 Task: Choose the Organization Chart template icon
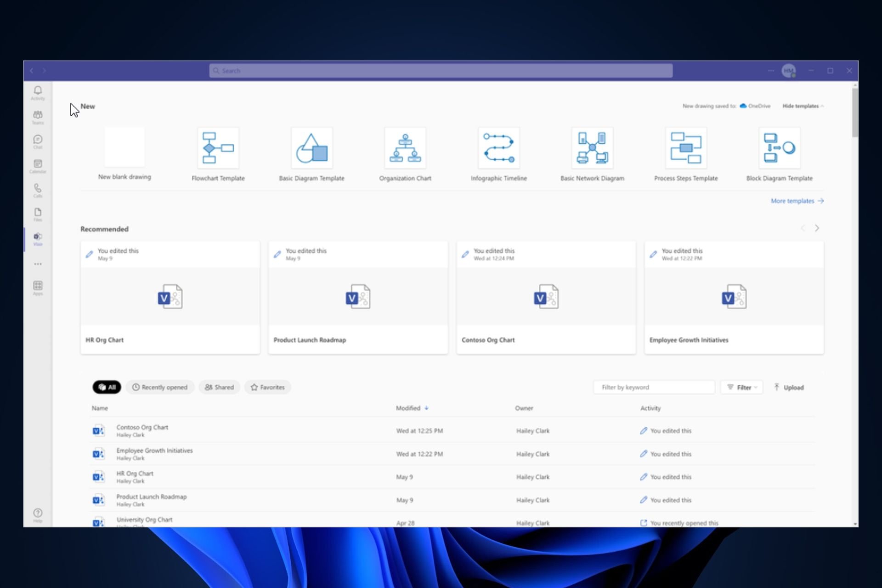[405, 148]
